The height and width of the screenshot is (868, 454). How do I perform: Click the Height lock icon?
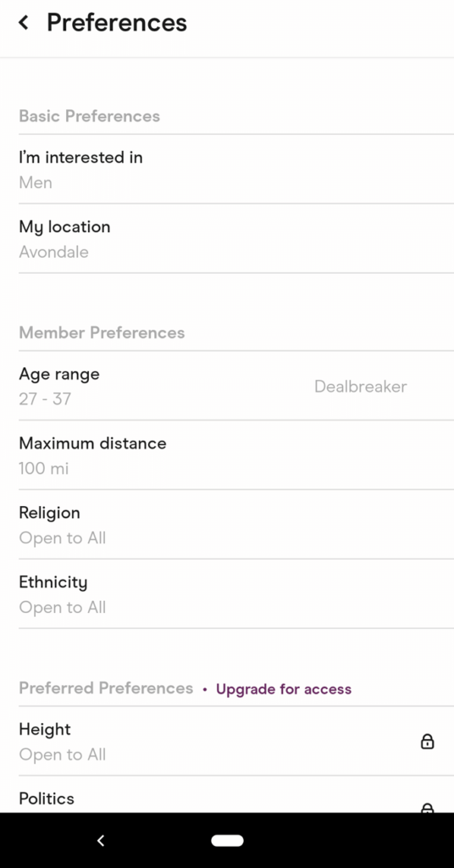tap(428, 741)
